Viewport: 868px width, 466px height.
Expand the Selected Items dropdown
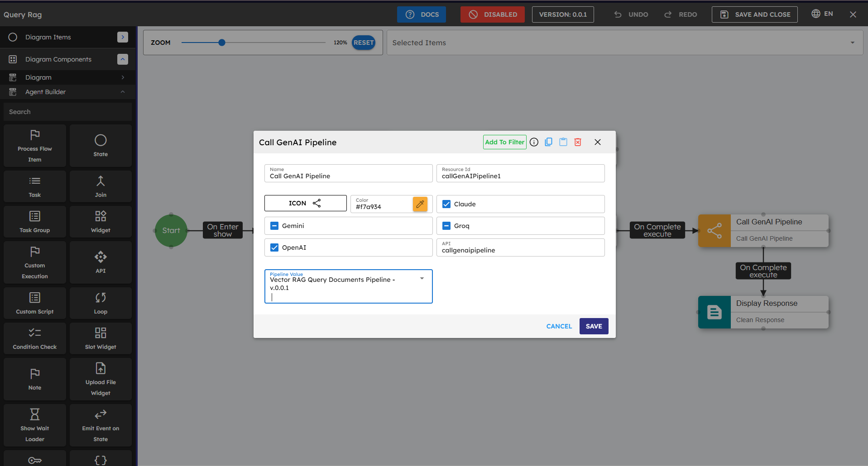852,43
